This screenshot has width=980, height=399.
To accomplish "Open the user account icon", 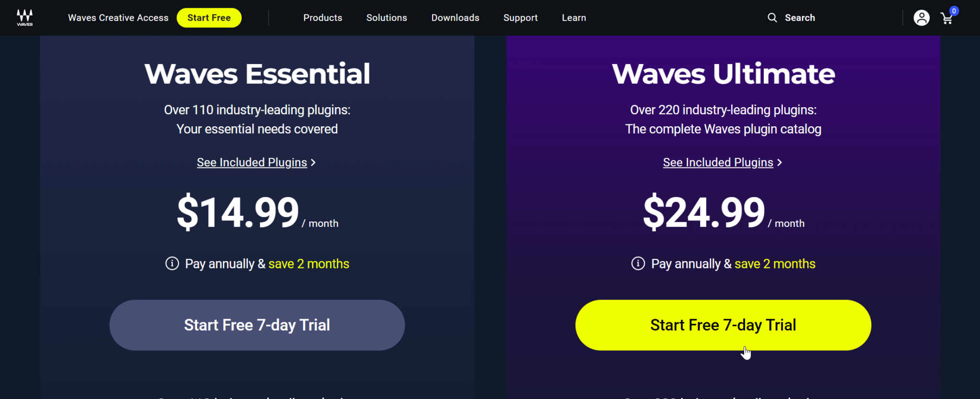I will (x=921, y=18).
